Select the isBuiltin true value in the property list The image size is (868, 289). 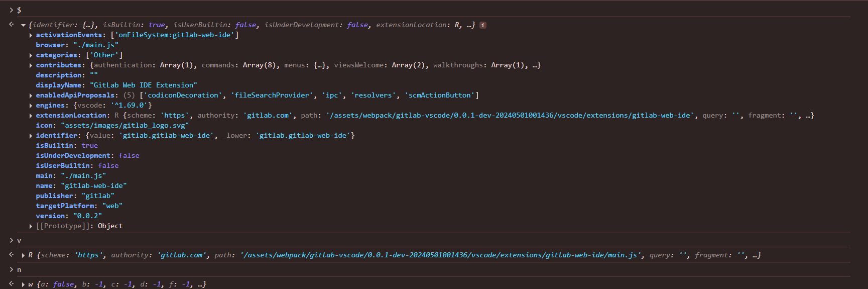pyautogui.click(x=90, y=146)
